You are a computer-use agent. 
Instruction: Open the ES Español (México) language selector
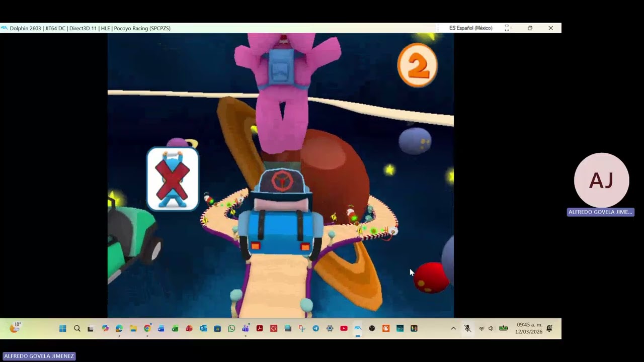point(470,28)
